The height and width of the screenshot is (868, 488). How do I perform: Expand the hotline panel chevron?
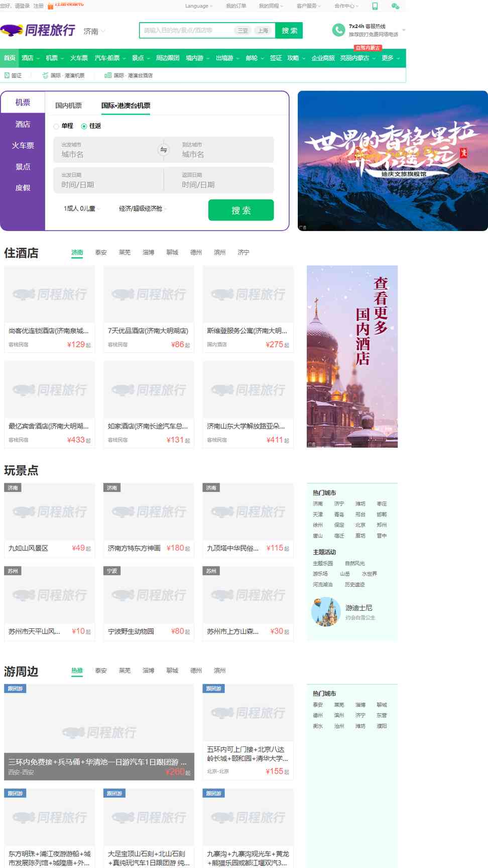pos(404,30)
